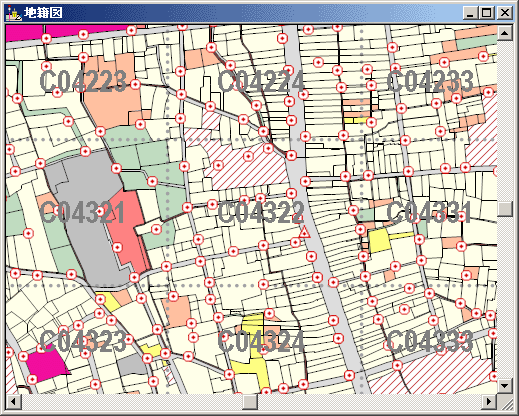Click the vertical scrollbar up arrow
519x416 pixels.
pos(505,33)
